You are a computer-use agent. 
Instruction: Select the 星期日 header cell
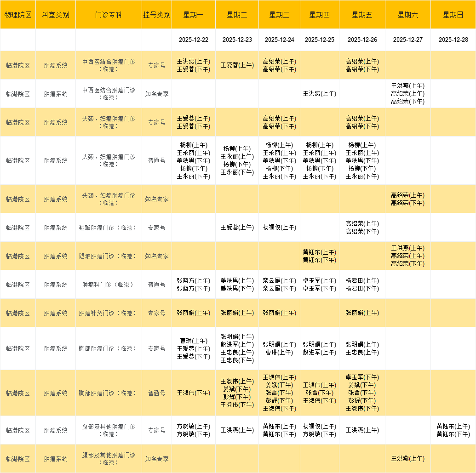[453, 15]
